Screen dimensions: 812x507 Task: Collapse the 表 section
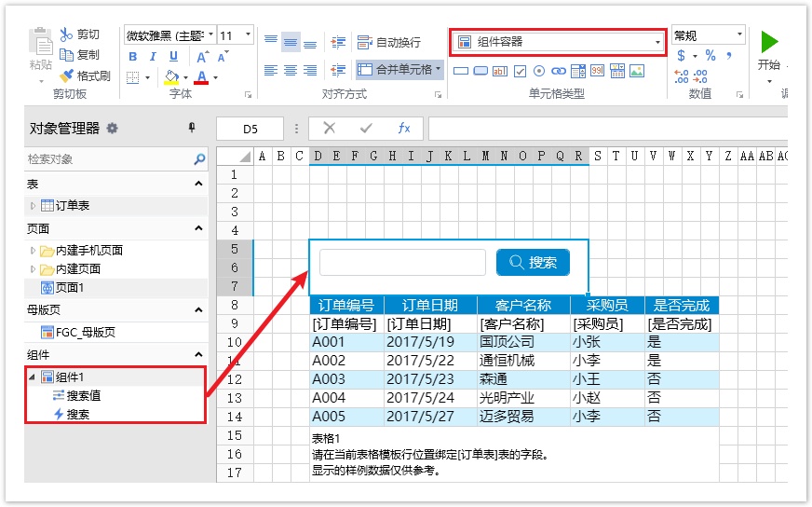[199, 184]
